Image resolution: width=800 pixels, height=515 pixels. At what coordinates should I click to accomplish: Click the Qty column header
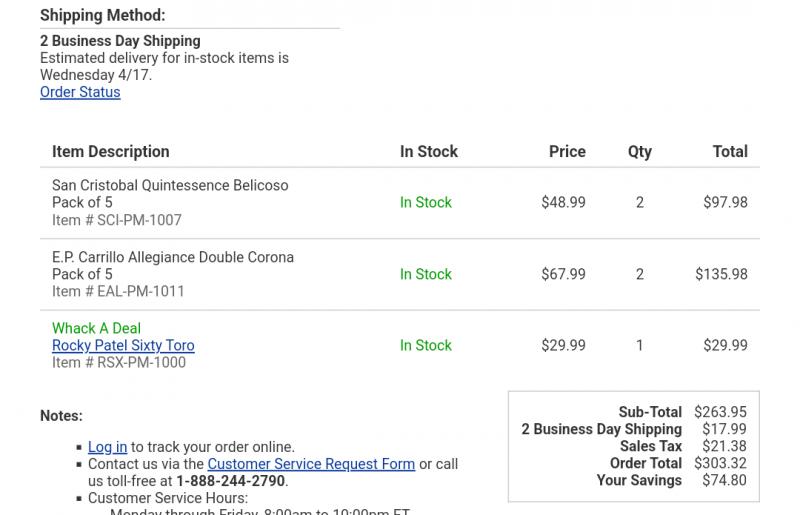click(640, 152)
